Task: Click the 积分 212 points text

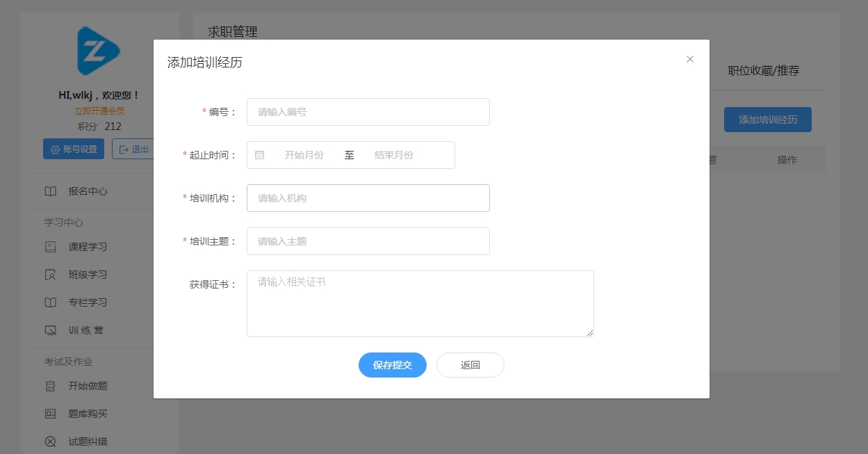Action: 100,127
